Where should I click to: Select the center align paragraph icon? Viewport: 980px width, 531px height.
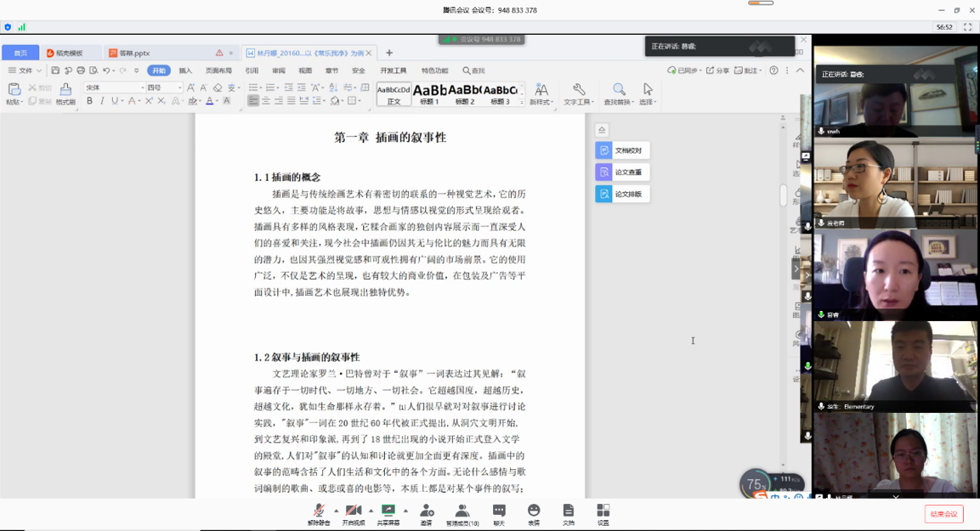266,100
